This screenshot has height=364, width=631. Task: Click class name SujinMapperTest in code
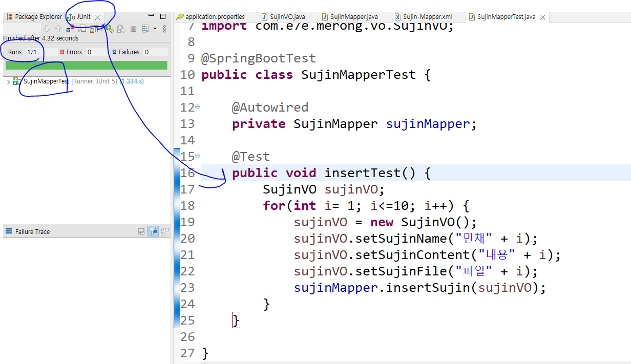(x=359, y=75)
